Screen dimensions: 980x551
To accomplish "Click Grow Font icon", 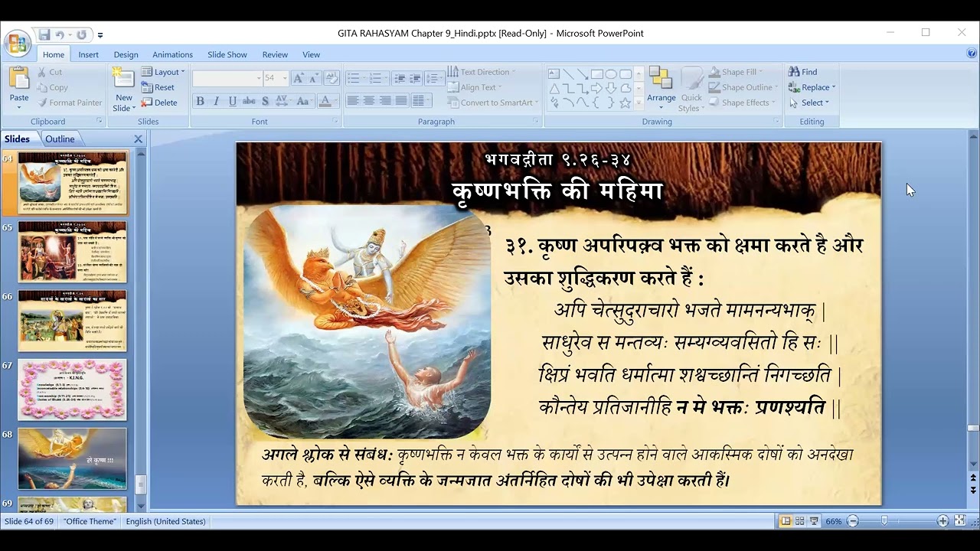I will coord(299,78).
